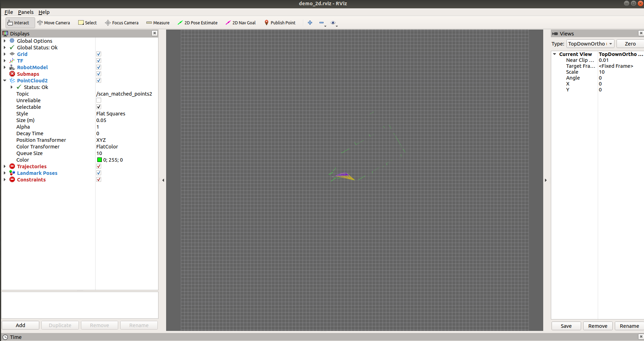Enable the Unreliable checkbox

[x=99, y=100]
